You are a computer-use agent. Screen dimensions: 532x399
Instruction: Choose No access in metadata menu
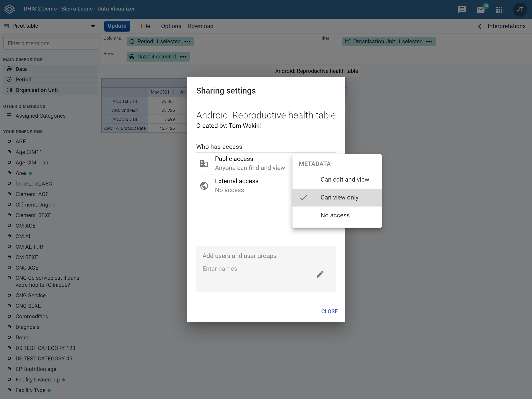coord(337,215)
